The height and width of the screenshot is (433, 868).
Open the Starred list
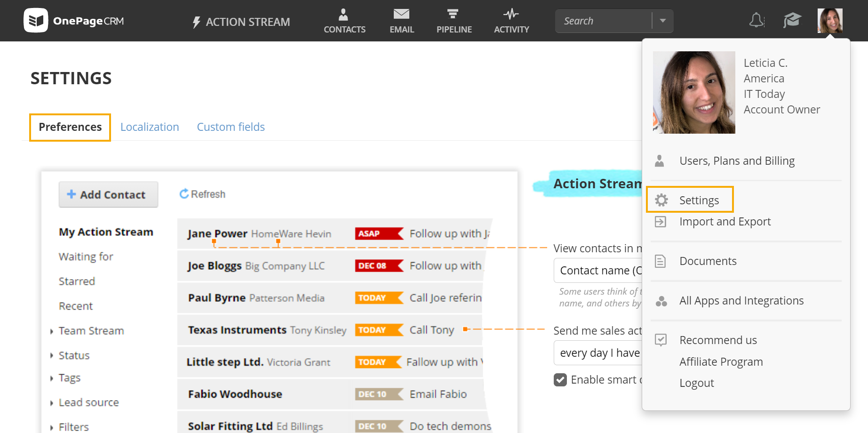click(77, 281)
